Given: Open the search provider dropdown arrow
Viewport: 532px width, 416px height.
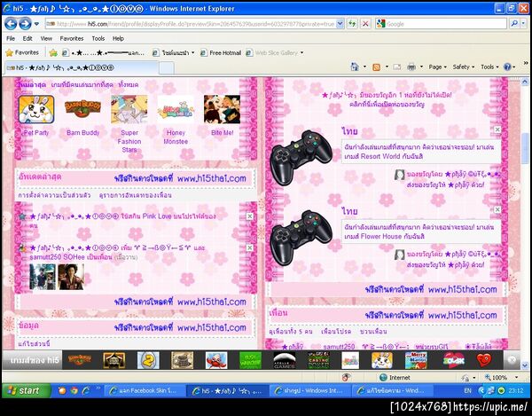Looking at the screenshot, I should click(524, 24).
